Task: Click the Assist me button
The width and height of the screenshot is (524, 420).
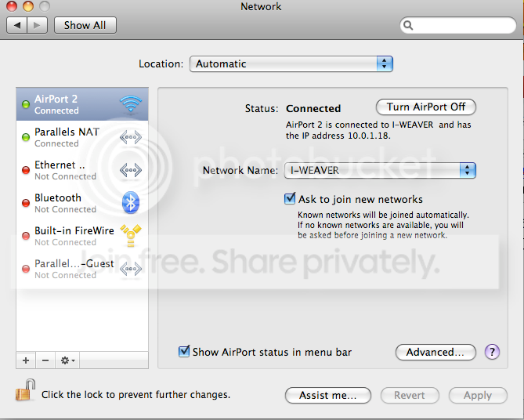Action: pyautogui.click(x=328, y=395)
